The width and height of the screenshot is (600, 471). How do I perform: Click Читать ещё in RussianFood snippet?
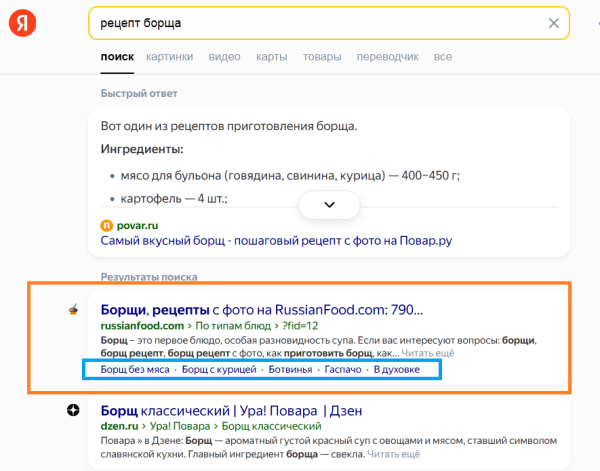[427, 353]
